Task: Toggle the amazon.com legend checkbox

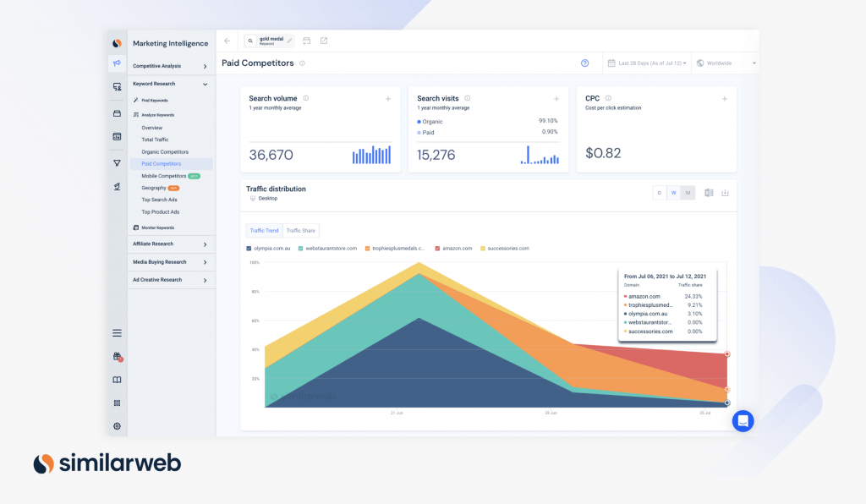Action: pos(437,249)
